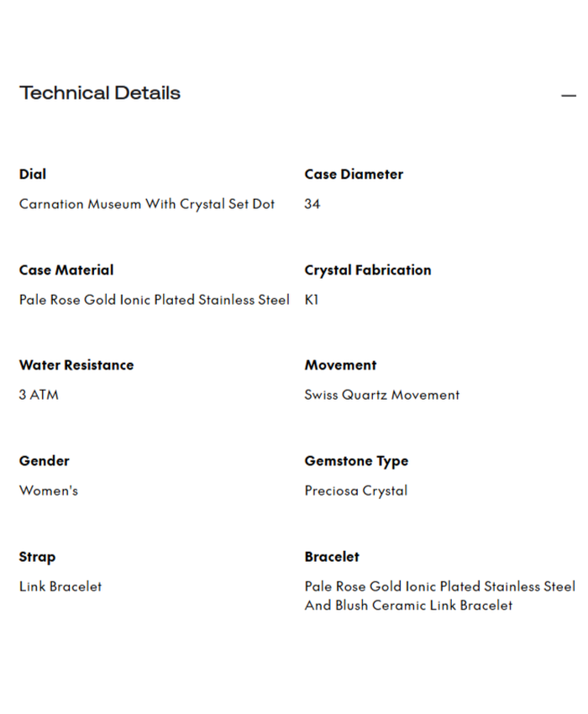Click the Crystal Fabrication label
The width and height of the screenshot is (588, 714).
click(x=368, y=270)
